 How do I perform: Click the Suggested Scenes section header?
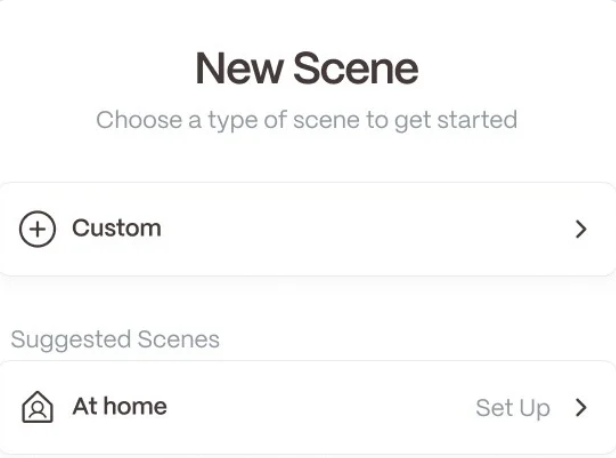115,340
